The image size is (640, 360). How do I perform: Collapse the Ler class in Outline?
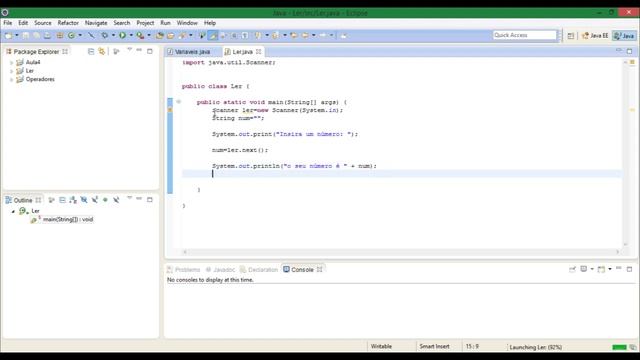(x=13, y=211)
